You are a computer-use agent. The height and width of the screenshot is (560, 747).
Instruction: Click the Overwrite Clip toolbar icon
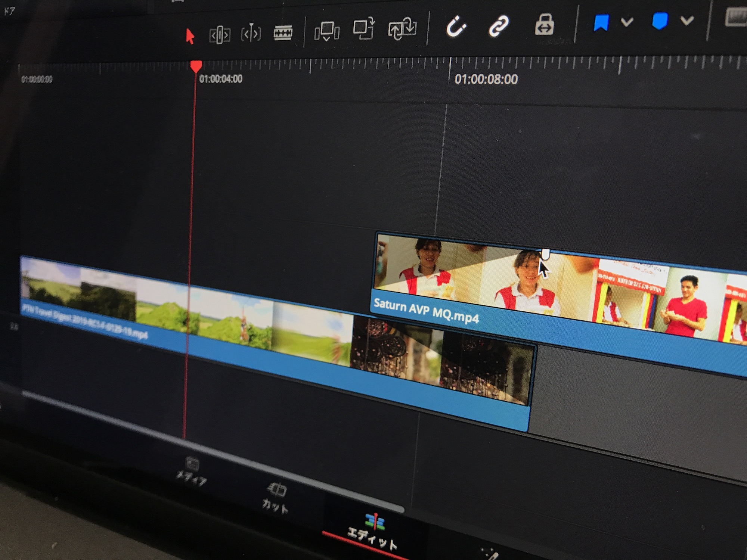tap(363, 28)
